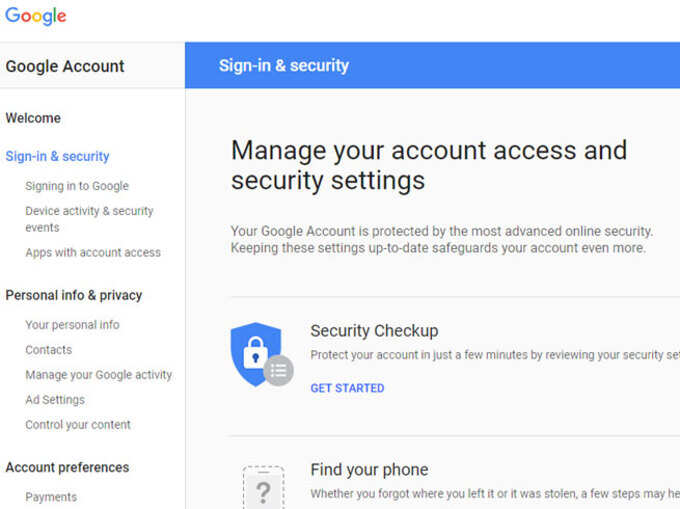Open Apps with account access

[93, 252]
